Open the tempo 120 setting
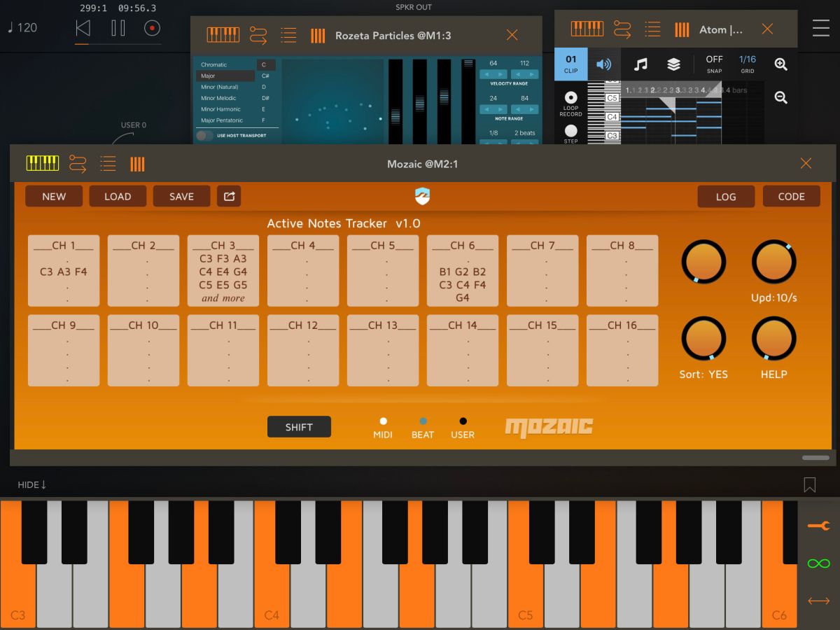840x630 pixels. click(22, 28)
